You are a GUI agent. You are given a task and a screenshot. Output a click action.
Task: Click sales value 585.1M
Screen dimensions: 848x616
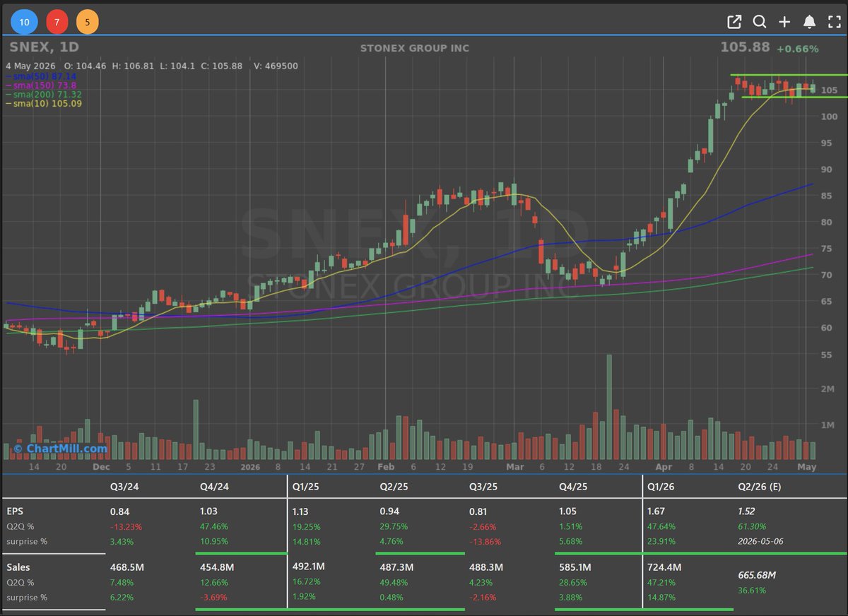click(x=575, y=567)
